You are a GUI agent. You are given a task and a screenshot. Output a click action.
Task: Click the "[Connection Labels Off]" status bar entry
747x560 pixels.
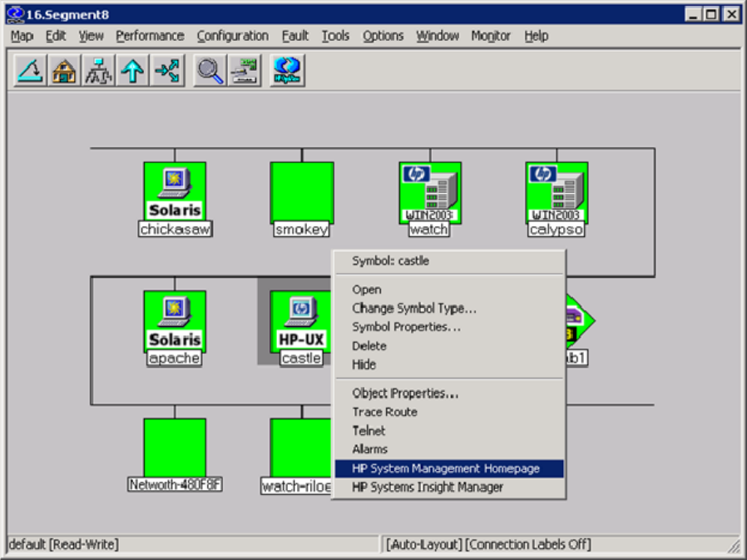click(528, 544)
